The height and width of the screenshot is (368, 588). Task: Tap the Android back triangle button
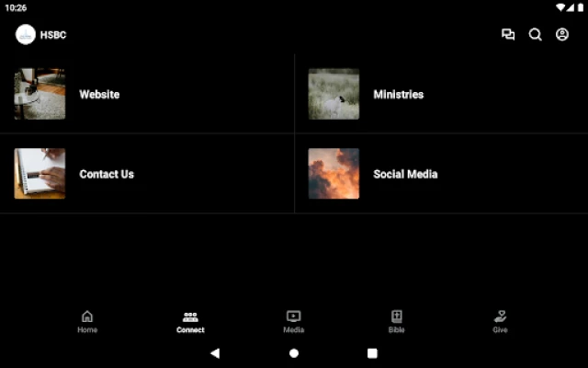tap(215, 353)
